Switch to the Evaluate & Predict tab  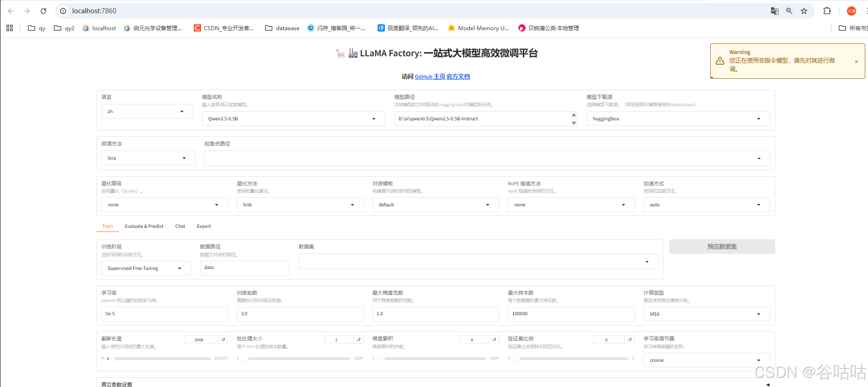(144, 226)
